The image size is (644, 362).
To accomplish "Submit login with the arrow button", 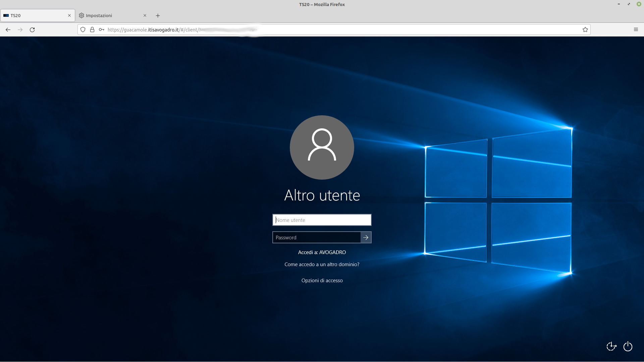I will [x=366, y=237].
